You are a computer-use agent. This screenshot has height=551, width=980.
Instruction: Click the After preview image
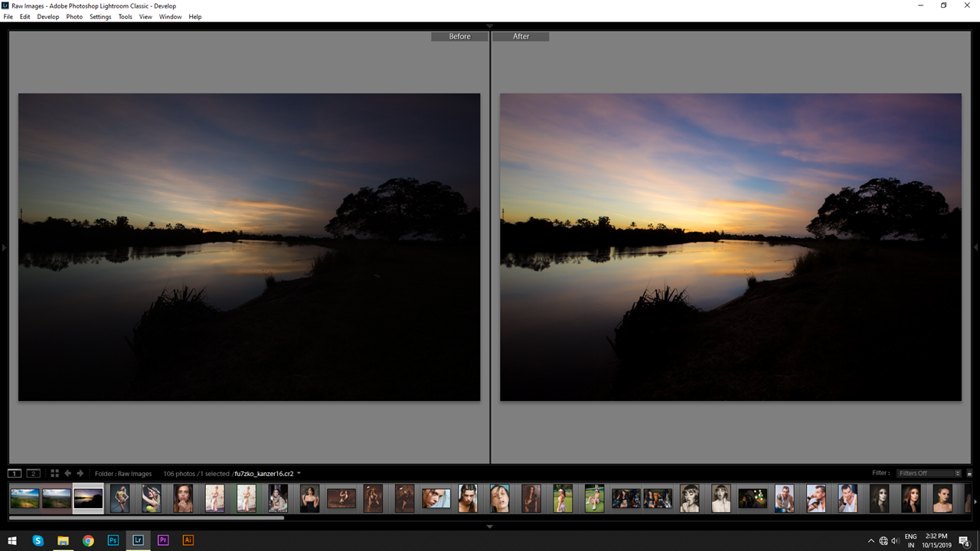(x=730, y=247)
